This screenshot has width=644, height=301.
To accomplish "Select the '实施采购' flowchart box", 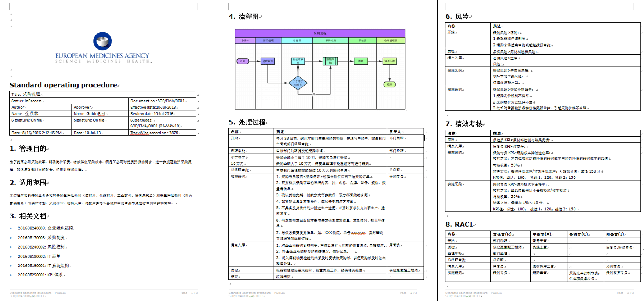I will (330, 61).
